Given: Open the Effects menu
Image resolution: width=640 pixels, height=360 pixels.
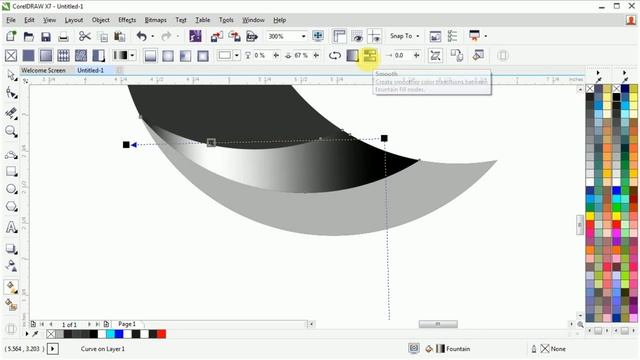Looking at the screenshot, I should pos(127,20).
